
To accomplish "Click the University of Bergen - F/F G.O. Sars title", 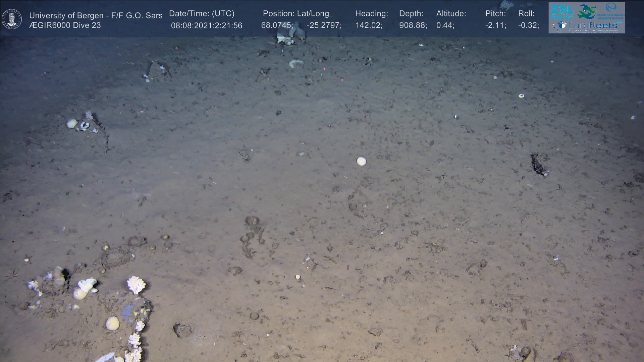I will click(96, 15).
